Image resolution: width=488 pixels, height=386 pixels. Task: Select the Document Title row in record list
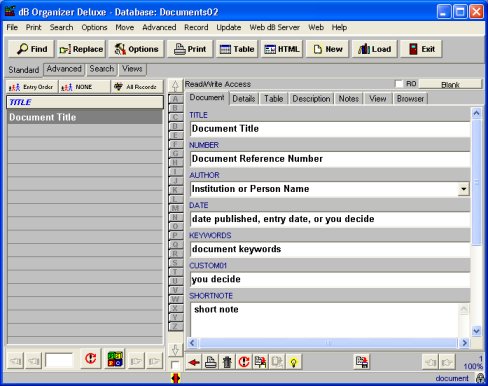[85, 117]
